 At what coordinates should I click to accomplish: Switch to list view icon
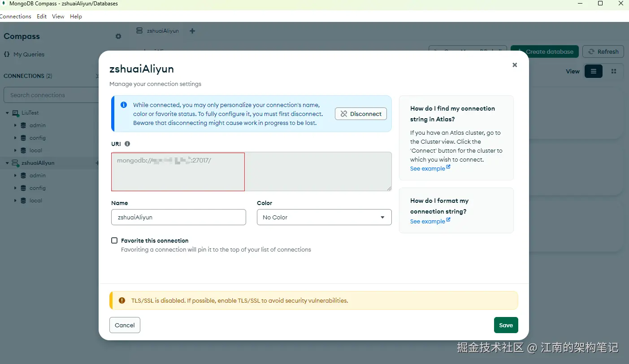coord(594,71)
